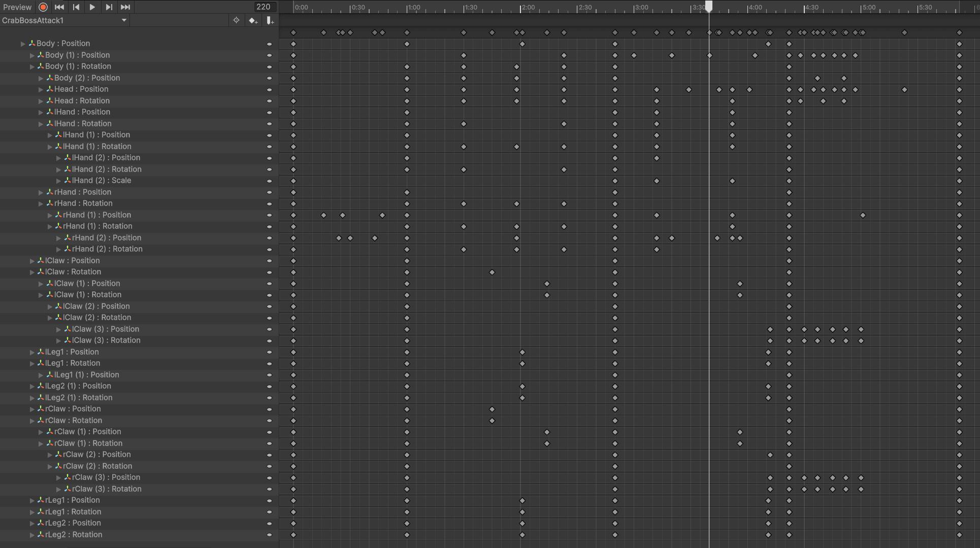Go to next keyframe

[109, 7]
